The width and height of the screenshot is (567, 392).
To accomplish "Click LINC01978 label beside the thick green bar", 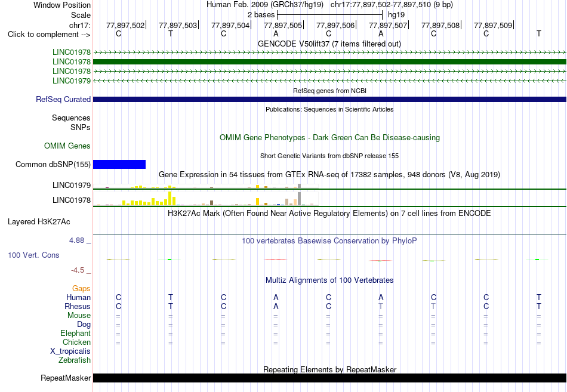I will (x=72, y=62).
